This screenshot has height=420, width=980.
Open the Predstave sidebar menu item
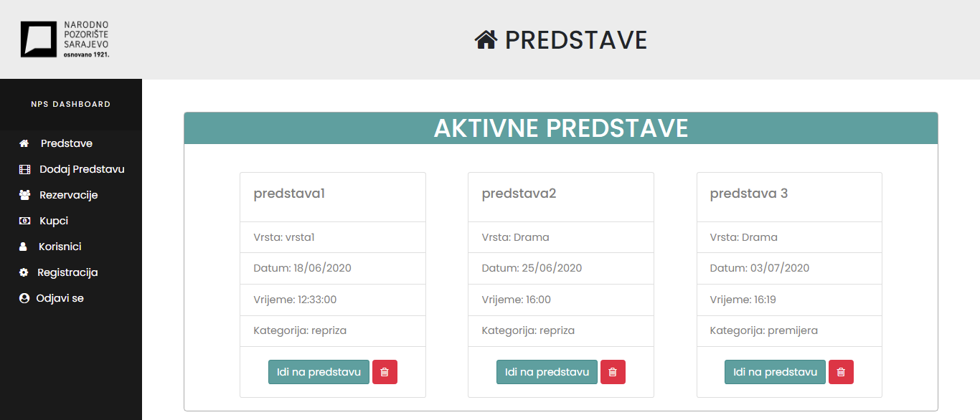coord(67,143)
